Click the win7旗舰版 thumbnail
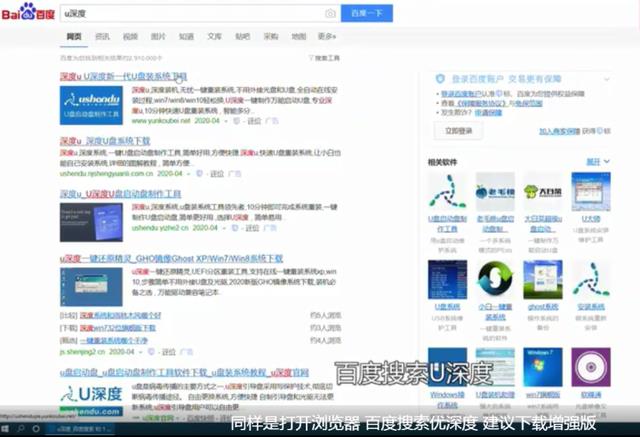Image resolution: width=640 pixels, height=437 pixels. 543,367
